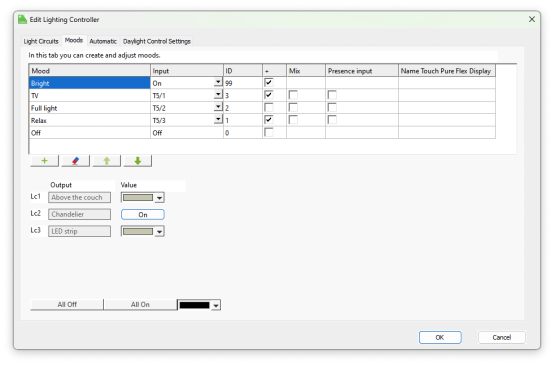Image resolution: width=554 pixels, height=366 pixels.
Task: Click the All Off button
Action: pyautogui.click(x=67, y=305)
